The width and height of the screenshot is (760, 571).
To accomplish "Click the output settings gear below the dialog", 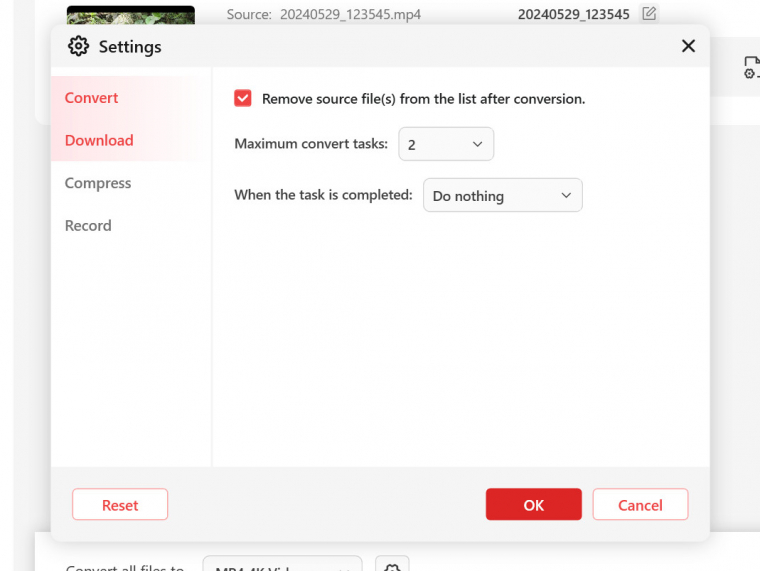I will pyautogui.click(x=392, y=565).
